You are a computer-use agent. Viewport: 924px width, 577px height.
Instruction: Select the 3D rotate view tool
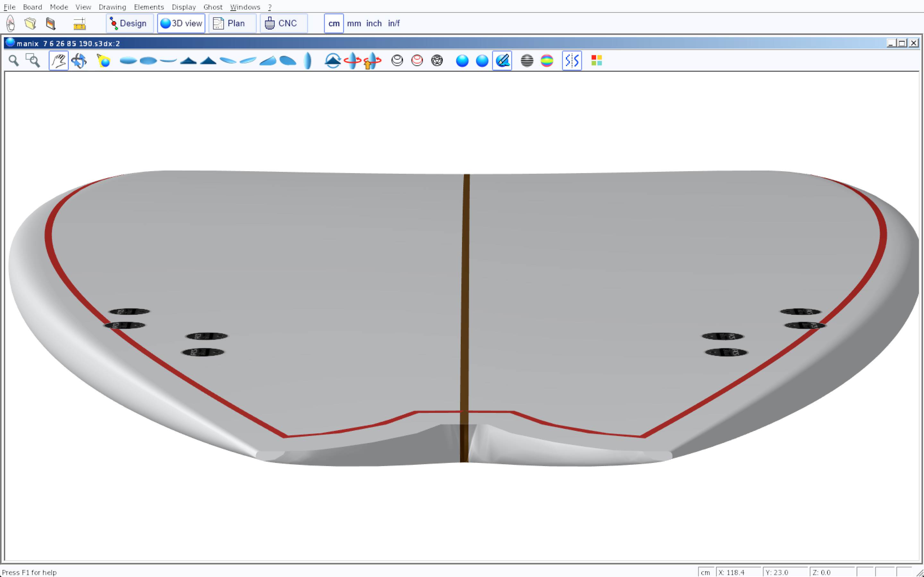[79, 61]
